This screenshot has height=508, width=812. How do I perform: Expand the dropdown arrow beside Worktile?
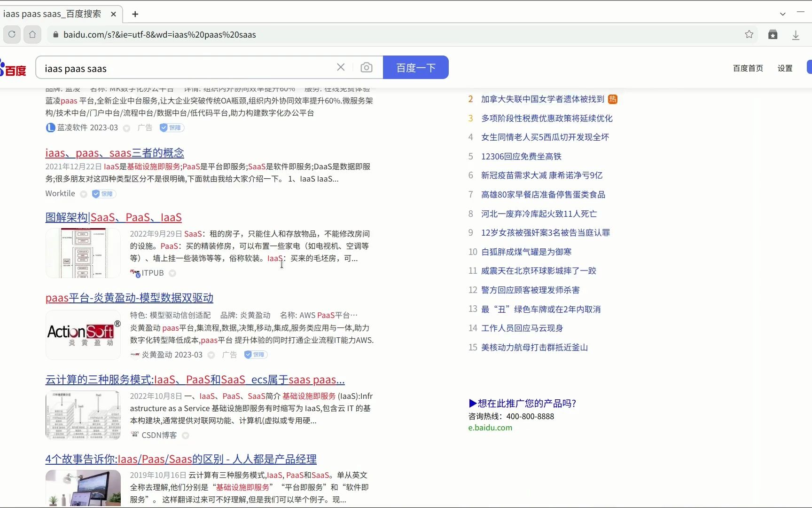84,194
